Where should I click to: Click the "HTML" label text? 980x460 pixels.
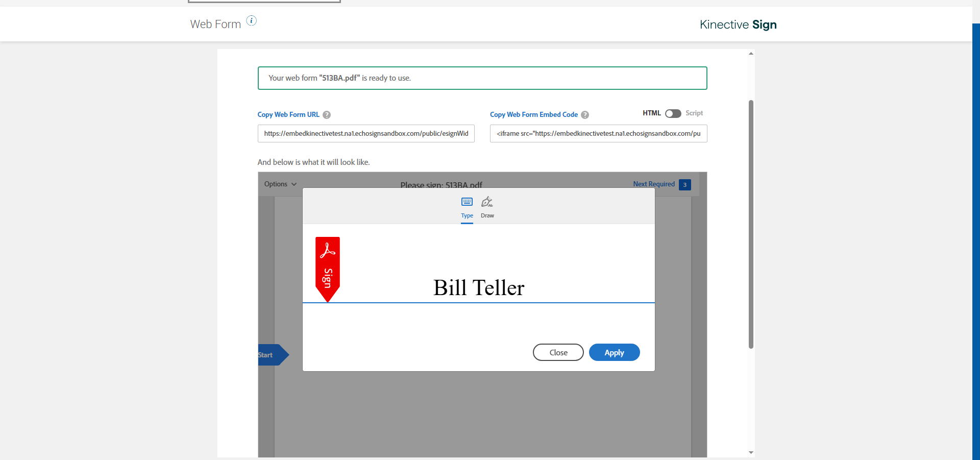coord(652,113)
